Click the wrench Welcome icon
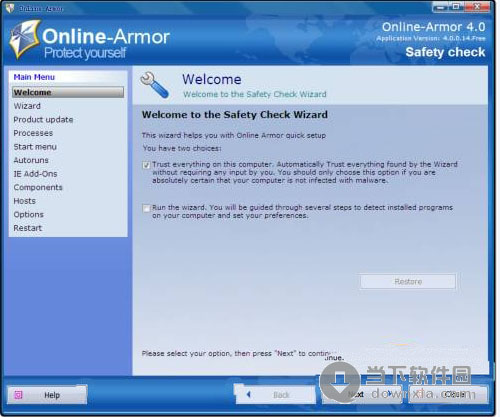Viewport: 500px width, 417px height. 154,85
